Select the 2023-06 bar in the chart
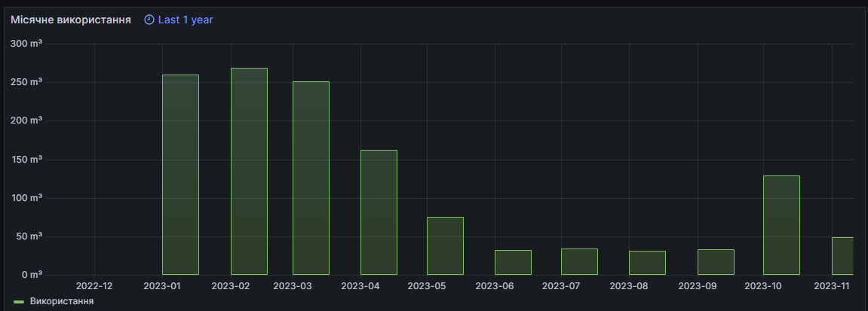Viewport: 868px width, 311px height. coord(513,262)
